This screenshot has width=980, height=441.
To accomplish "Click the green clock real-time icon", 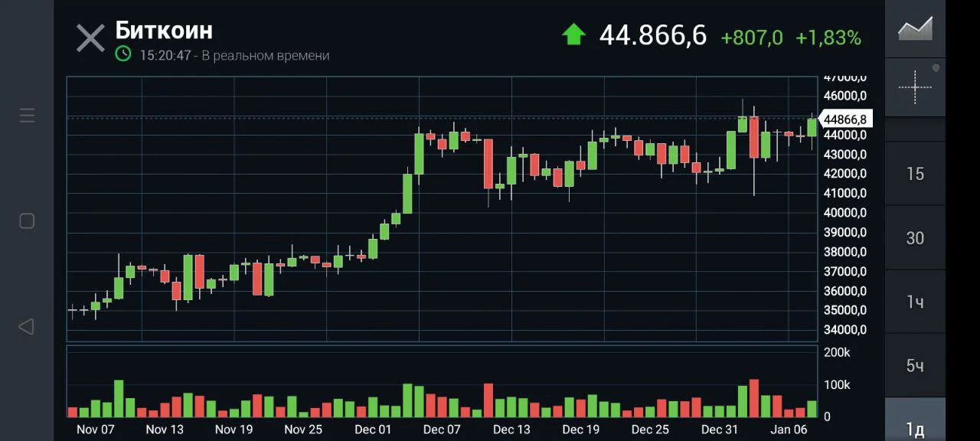I will click(x=123, y=54).
